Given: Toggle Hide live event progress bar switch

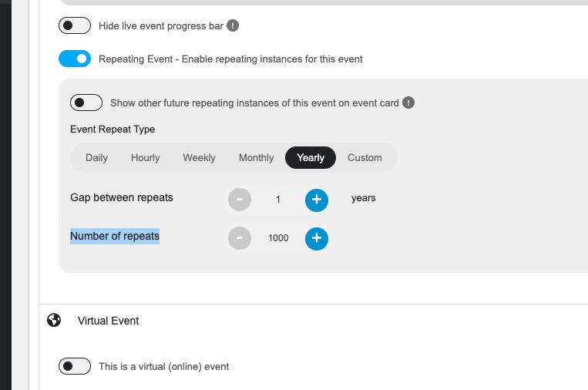Looking at the screenshot, I should [x=75, y=25].
